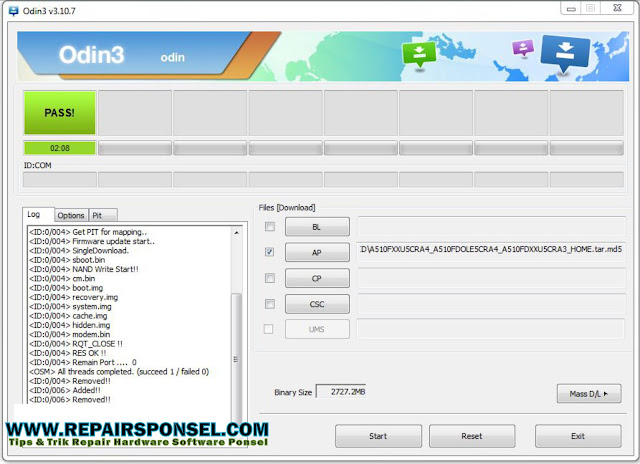
Task: Click the Binary Size value 2727.2MB
Action: click(341, 392)
